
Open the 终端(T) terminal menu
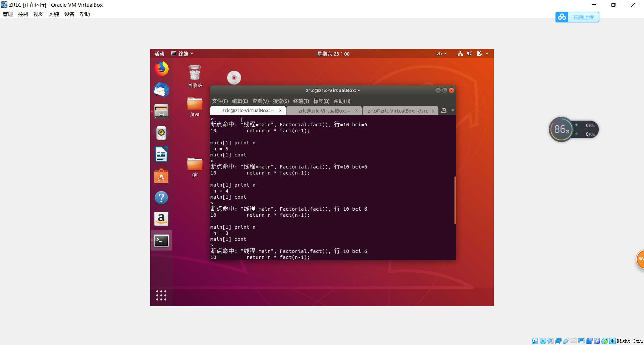tap(301, 101)
